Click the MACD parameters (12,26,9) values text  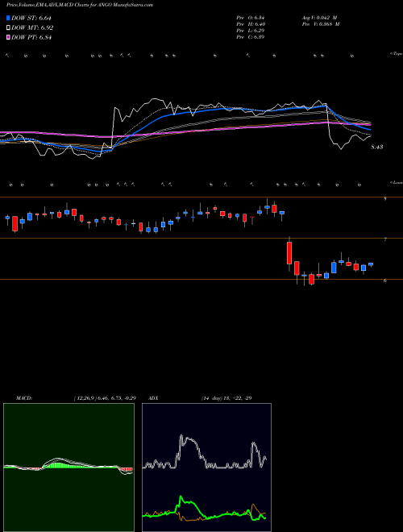105,398
